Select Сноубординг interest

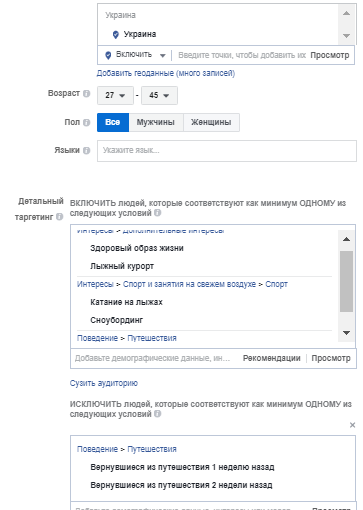click(116, 320)
